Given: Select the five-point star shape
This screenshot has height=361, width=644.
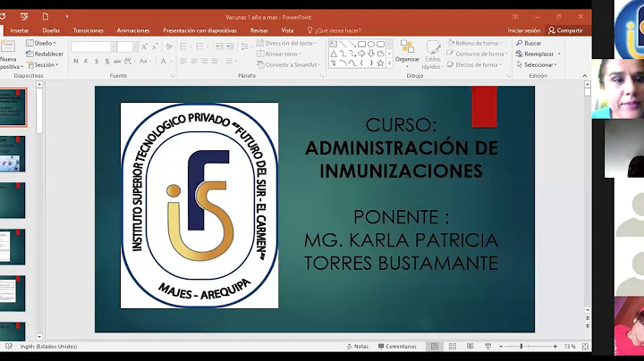Looking at the screenshot, I should coord(380,63).
